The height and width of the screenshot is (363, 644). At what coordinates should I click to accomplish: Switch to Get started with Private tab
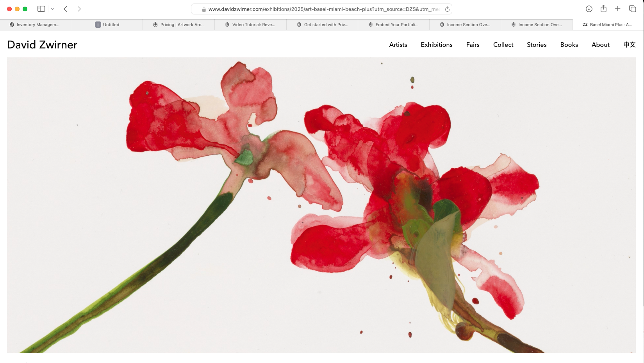322,25
